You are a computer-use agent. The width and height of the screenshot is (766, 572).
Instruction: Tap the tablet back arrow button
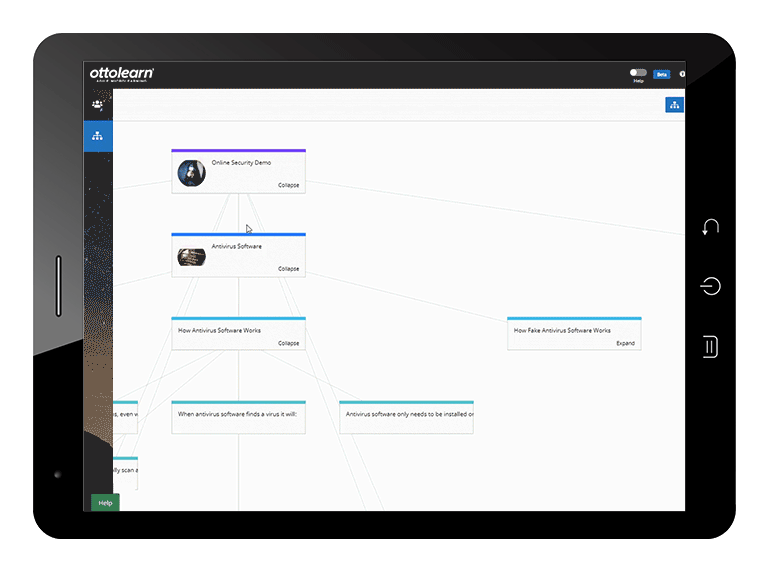coord(710,227)
